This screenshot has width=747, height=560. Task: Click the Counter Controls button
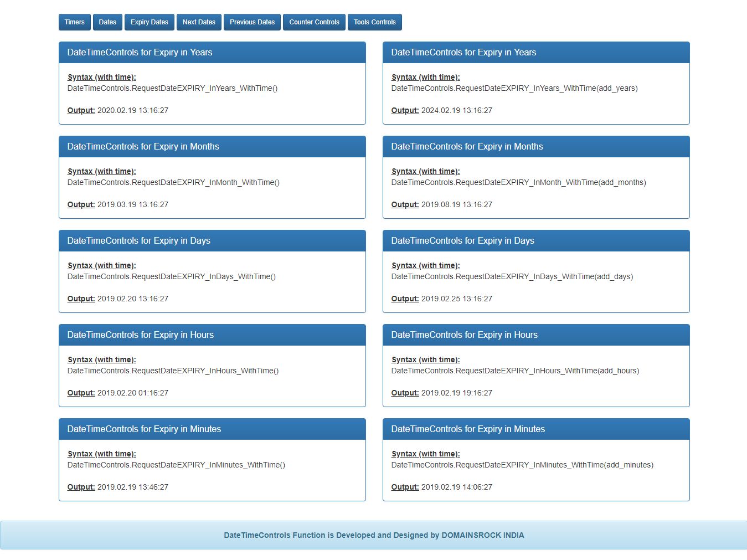click(x=314, y=22)
